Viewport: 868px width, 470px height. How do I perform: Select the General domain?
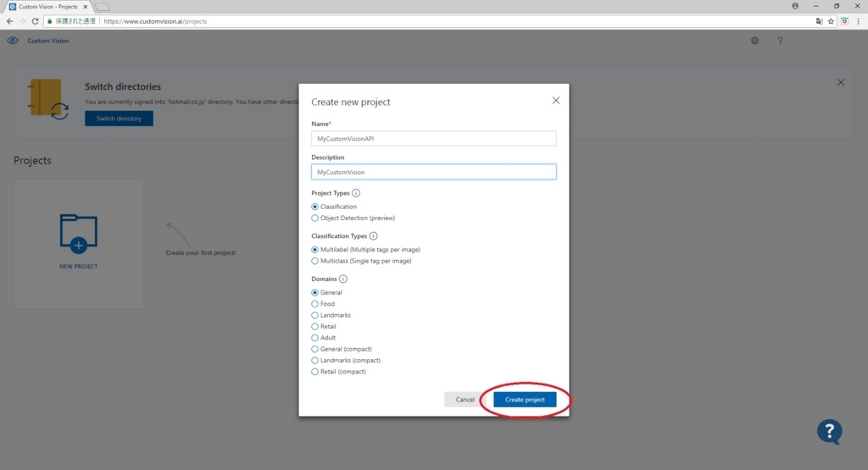315,292
